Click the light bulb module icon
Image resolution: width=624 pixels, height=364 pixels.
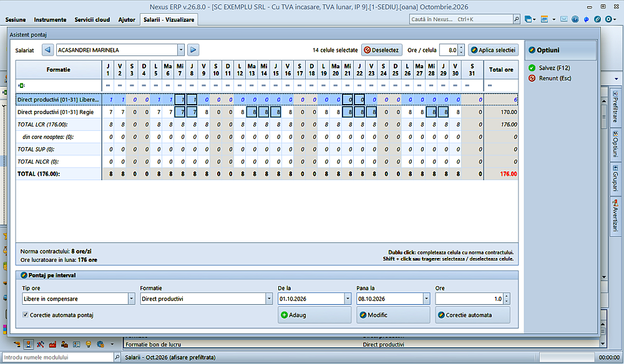pos(89,344)
